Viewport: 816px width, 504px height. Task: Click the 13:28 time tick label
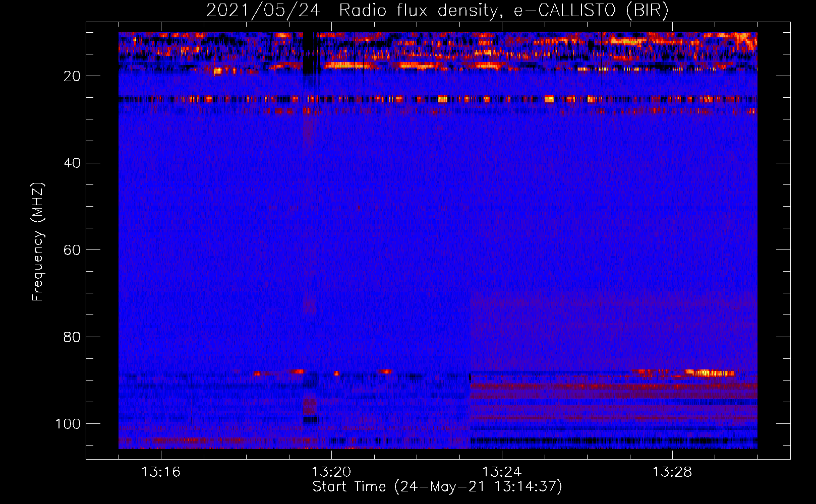pos(672,472)
